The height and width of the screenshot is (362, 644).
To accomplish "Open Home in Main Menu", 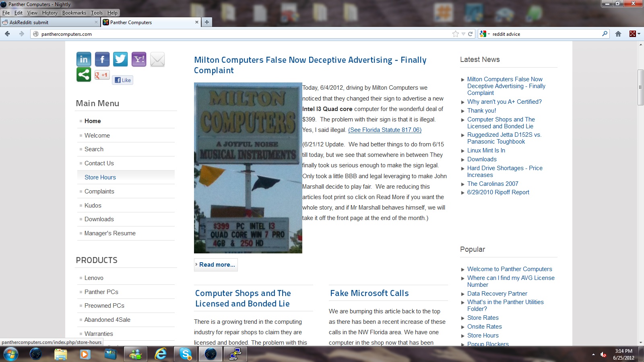I will click(93, 121).
